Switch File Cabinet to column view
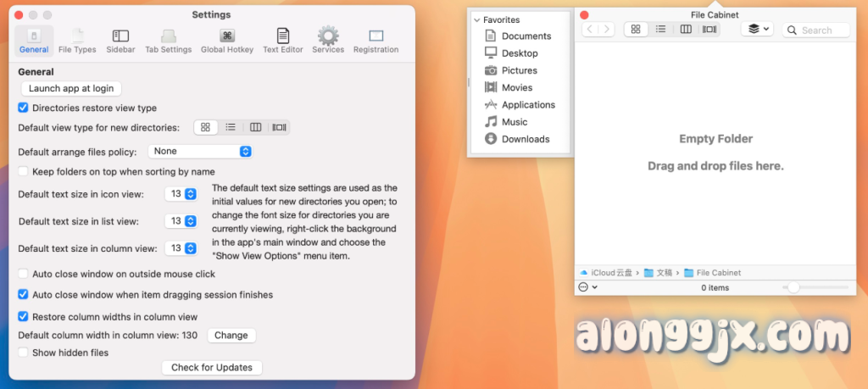 point(686,30)
